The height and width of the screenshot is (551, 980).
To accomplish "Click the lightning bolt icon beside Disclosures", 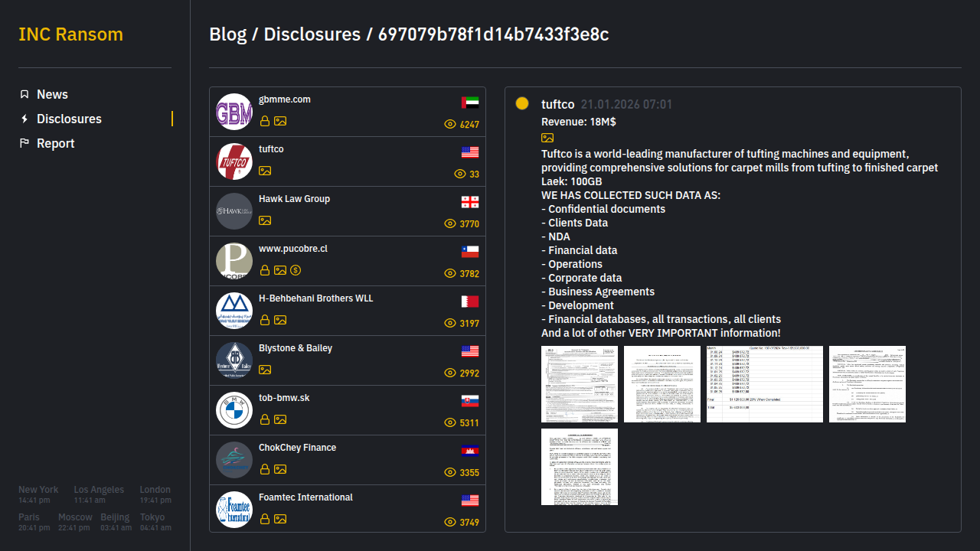I will (24, 119).
